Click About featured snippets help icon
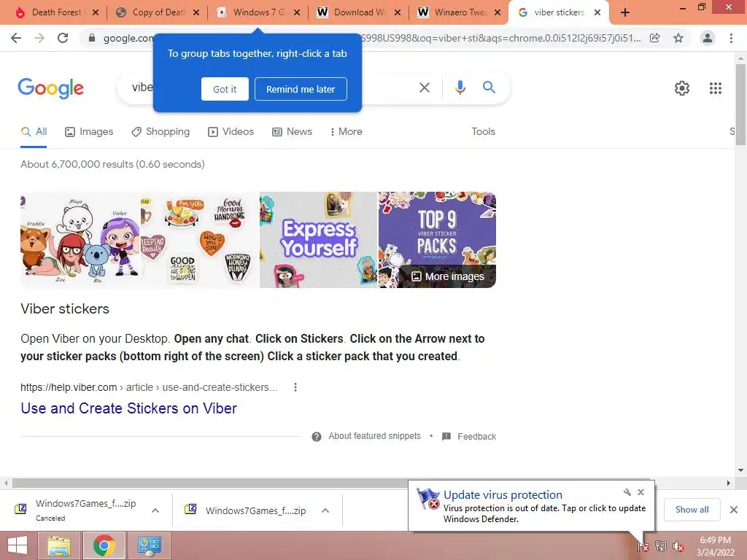 [x=317, y=437]
